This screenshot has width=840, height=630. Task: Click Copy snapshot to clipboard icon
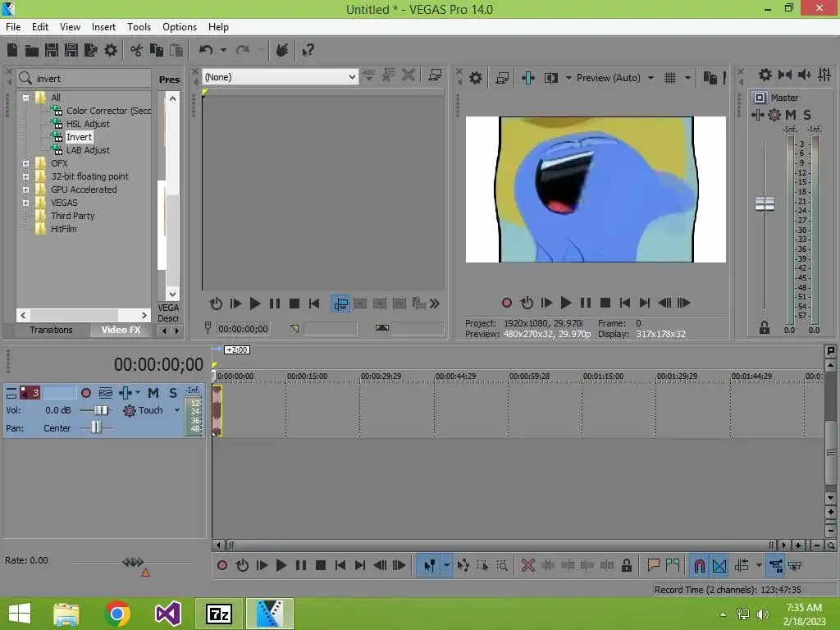pos(710,78)
